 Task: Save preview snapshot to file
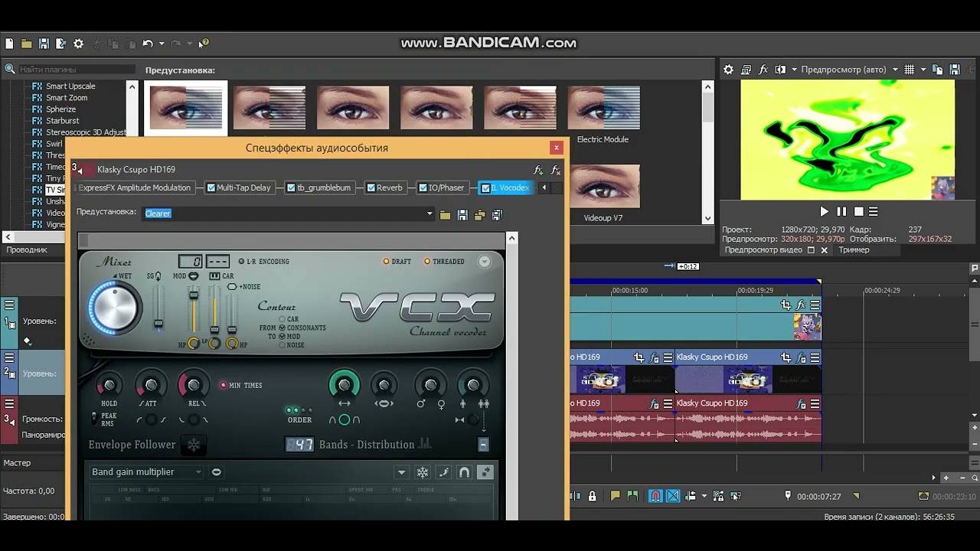coord(955,70)
